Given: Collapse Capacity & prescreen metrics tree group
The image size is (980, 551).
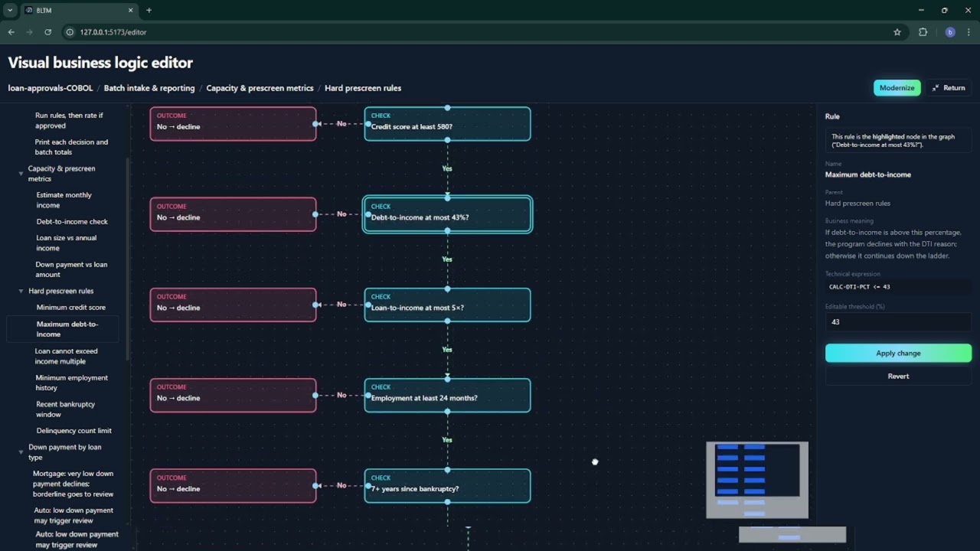Looking at the screenshot, I should pyautogui.click(x=21, y=174).
